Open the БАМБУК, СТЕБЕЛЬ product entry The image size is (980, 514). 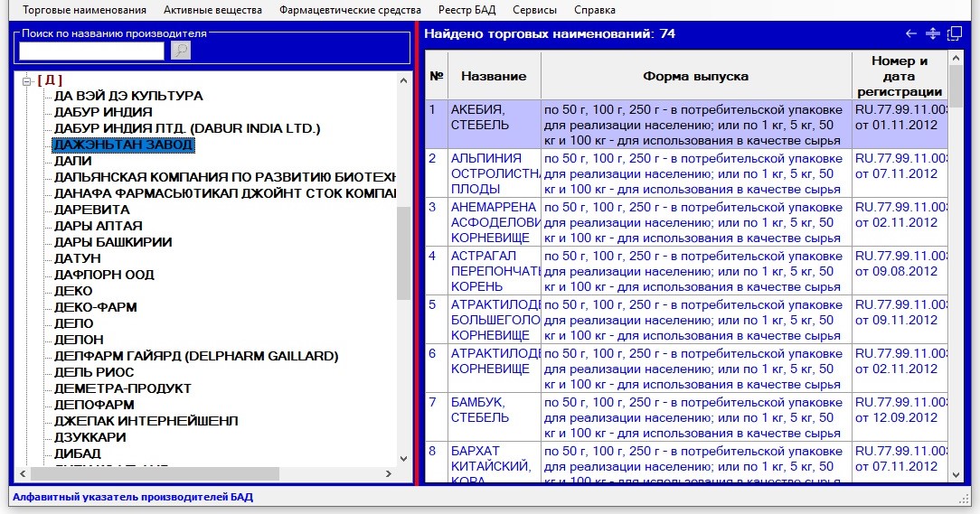479,410
